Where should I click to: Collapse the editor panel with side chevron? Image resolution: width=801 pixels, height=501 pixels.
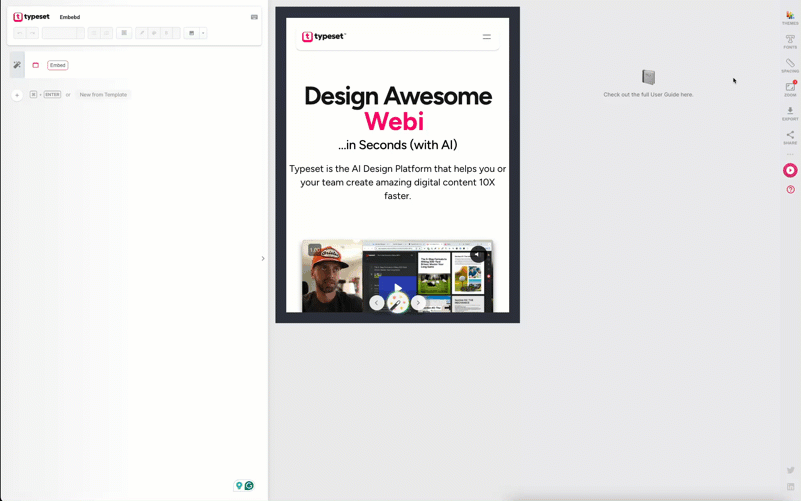[x=263, y=258]
